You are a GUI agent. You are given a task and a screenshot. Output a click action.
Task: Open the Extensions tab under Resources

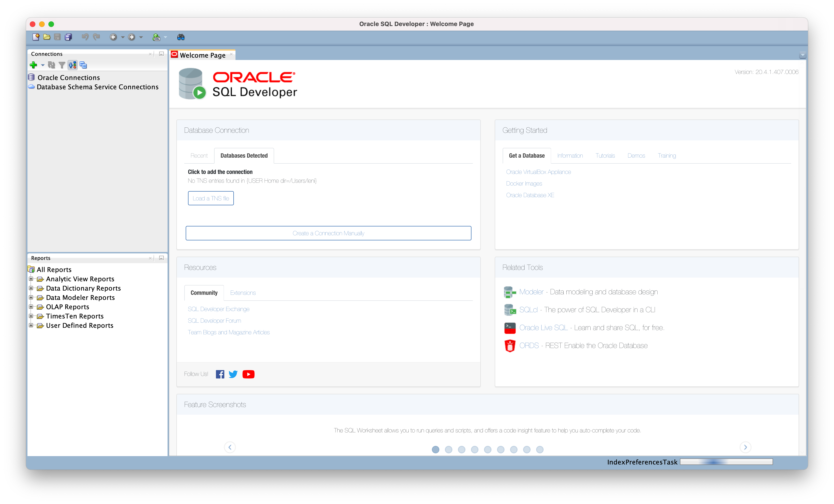point(243,293)
